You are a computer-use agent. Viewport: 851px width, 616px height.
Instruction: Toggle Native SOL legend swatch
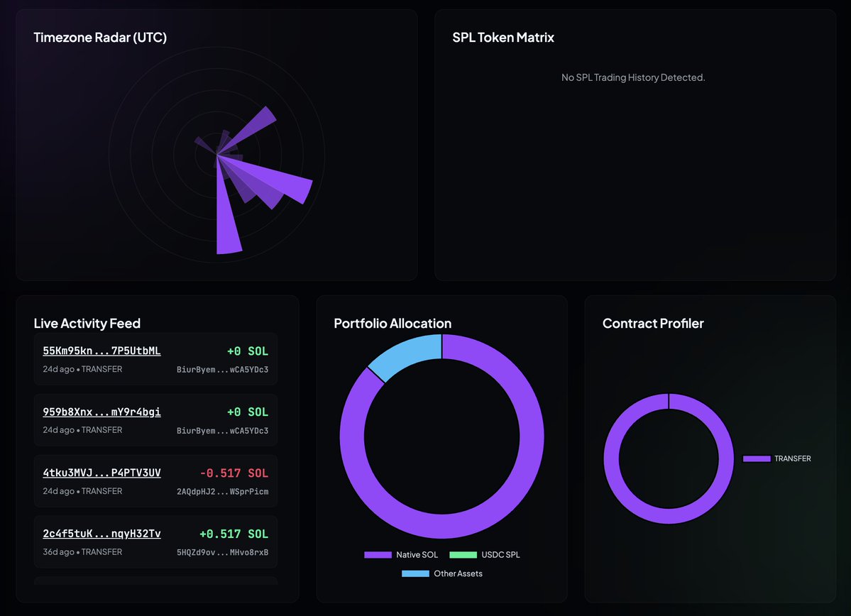click(378, 555)
